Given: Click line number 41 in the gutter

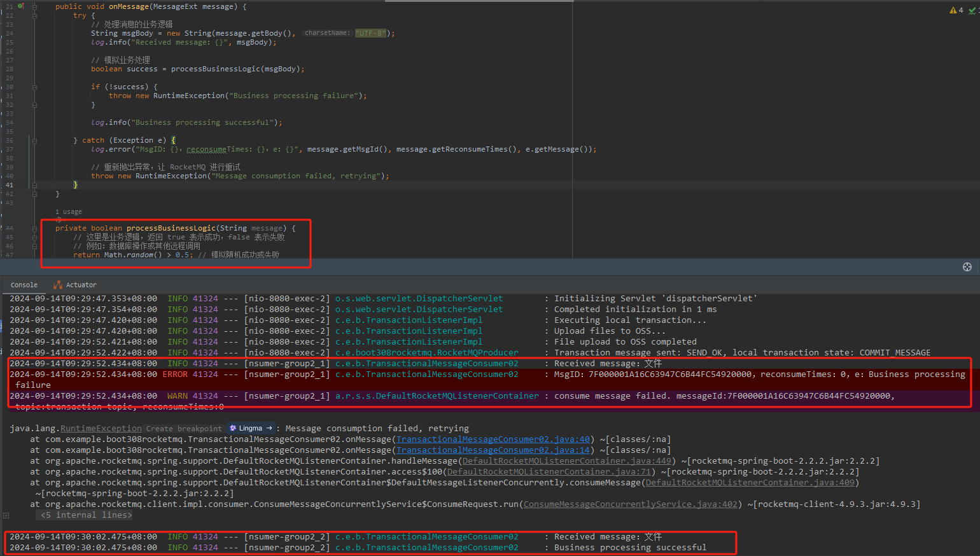Looking at the screenshot, I should pyautogui.click(x=10, y=185).
